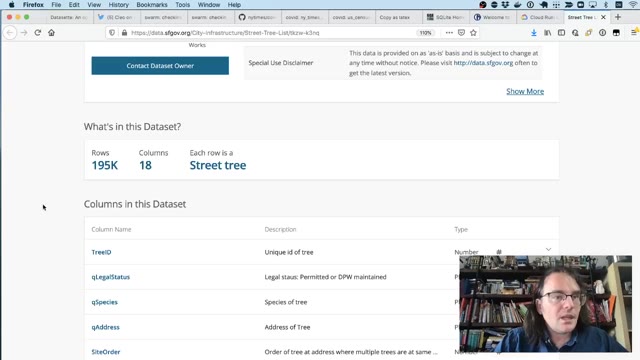Open Dropbox in the macOS menu bar
The width and height of the screenshot is (640, 360).
pos(505,5)
